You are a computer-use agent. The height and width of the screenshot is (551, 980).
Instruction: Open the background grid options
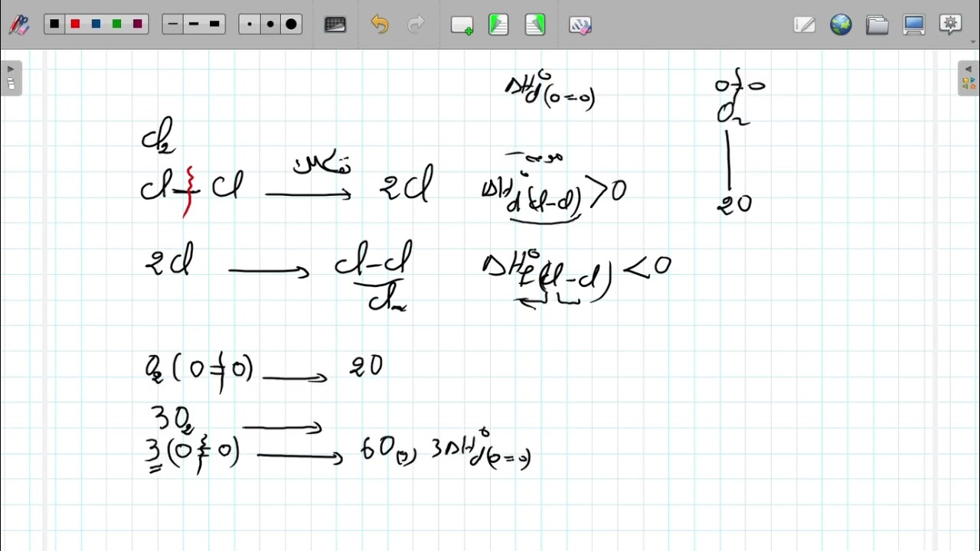click(x=335, y=24)
